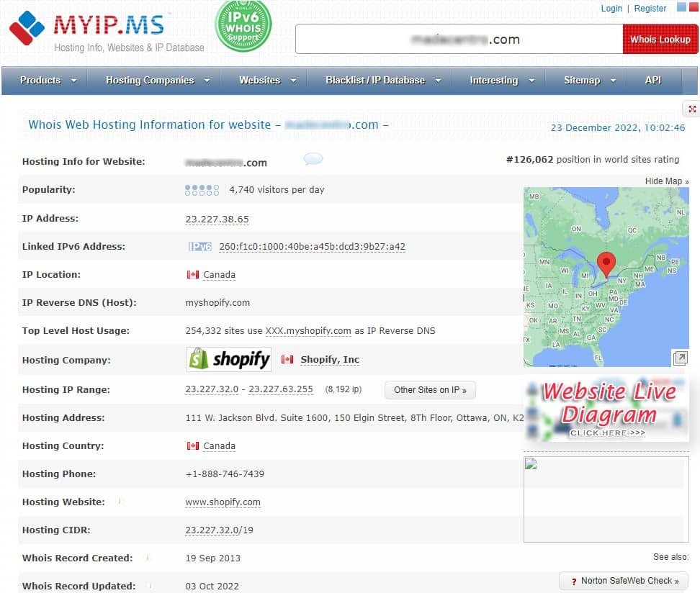Click the Canada flag next to IP Location
This screenshot has width=700, height=593.
193,274
